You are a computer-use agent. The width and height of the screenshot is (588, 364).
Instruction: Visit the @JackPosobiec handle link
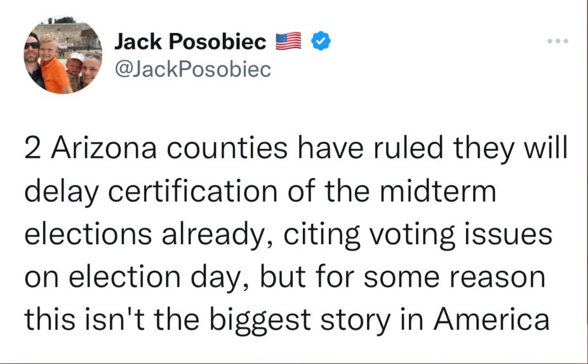click(193, 69)
